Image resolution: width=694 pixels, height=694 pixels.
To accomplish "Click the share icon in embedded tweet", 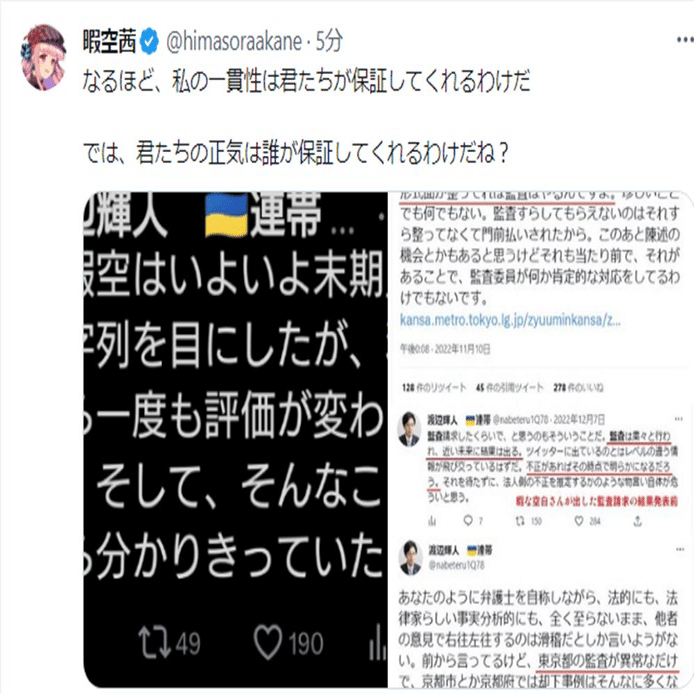I will coord(637,521).
